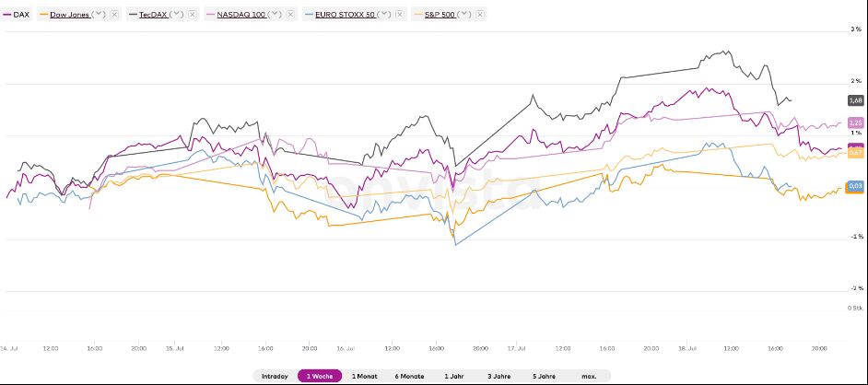Remove Dow Jones from the chart
This screenshot has width=868, height=385.
click(114, 15)
